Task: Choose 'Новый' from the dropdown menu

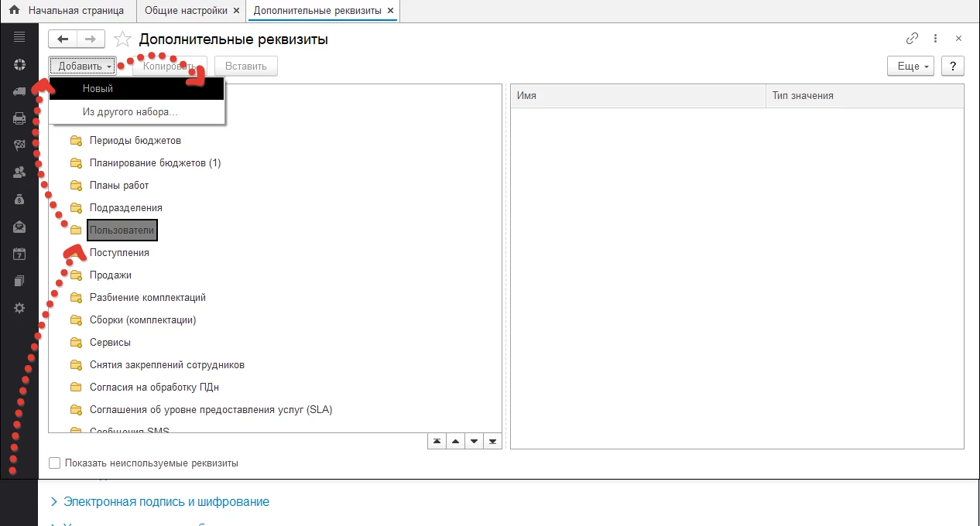Action: (98, 89)
